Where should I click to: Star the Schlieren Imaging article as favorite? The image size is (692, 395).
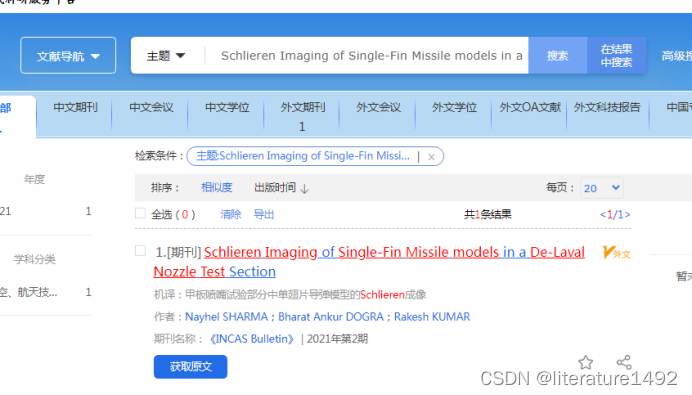click(x=586, y=363)
